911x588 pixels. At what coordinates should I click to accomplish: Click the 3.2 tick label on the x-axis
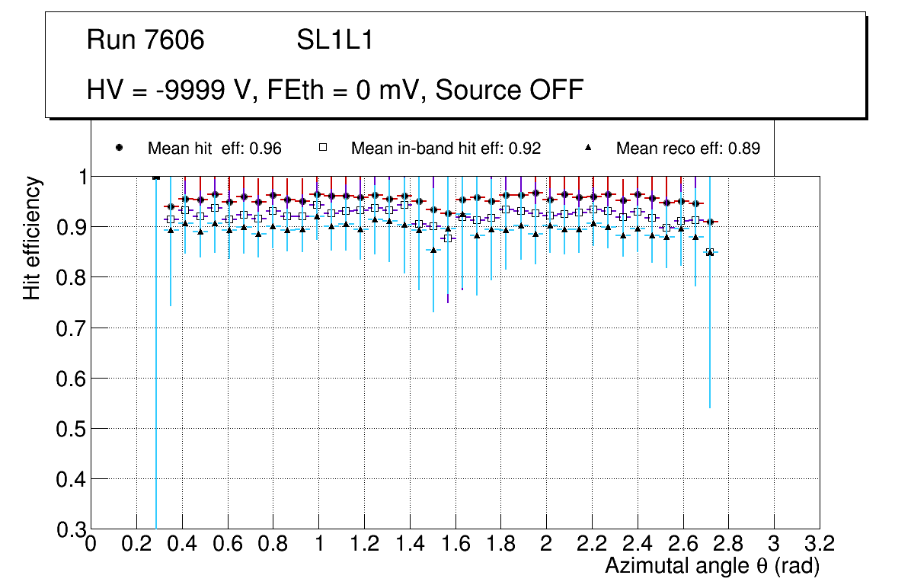pyautogui.click(x=820, y=544)
